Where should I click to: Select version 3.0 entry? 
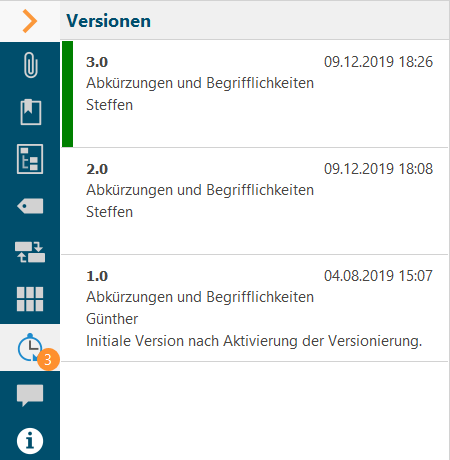255,94
